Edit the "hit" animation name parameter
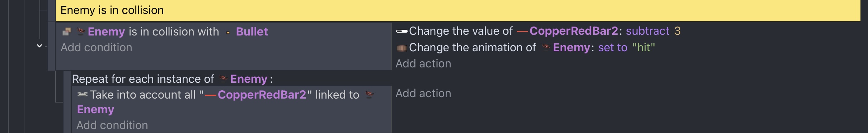 point(643,47)
